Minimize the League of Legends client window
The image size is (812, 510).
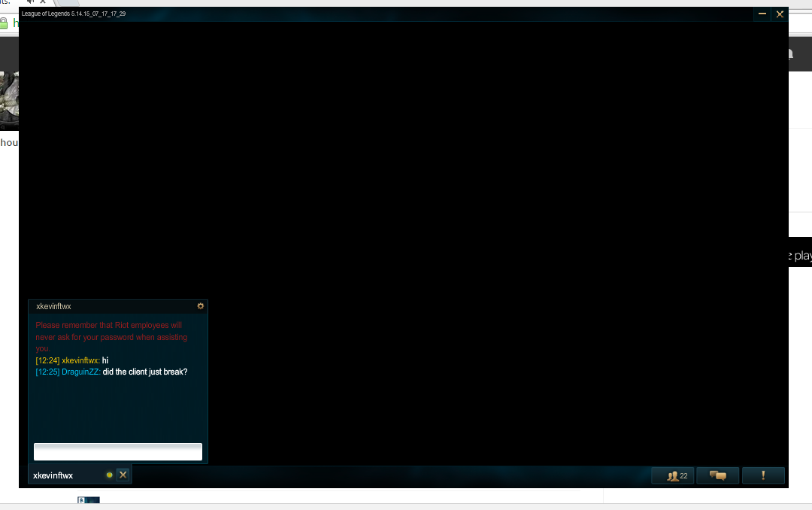coord(762,14)
